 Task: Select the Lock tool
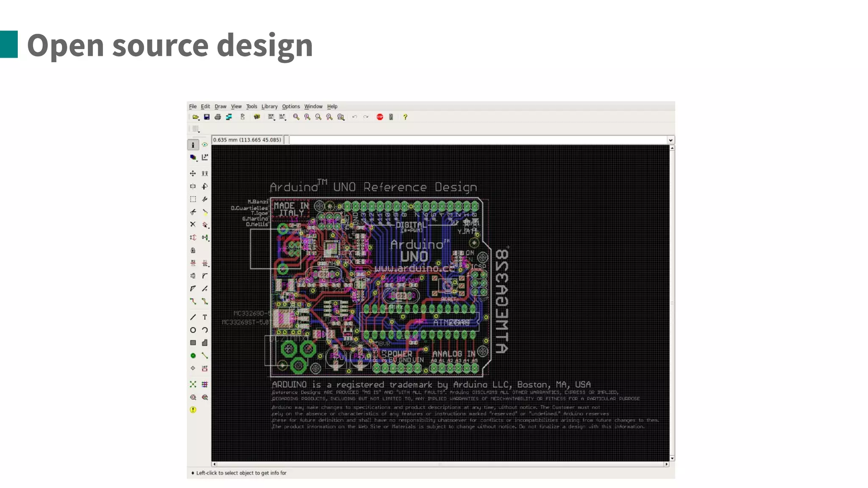coord(193,250)
